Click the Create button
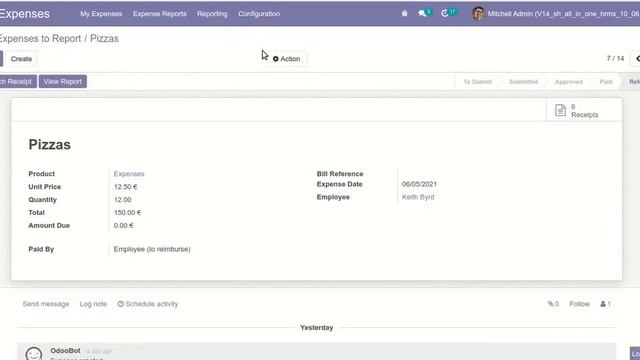Image resolution: width=640 pixels, height=360 pixels. pyautogui.click(x=21, y=59)
